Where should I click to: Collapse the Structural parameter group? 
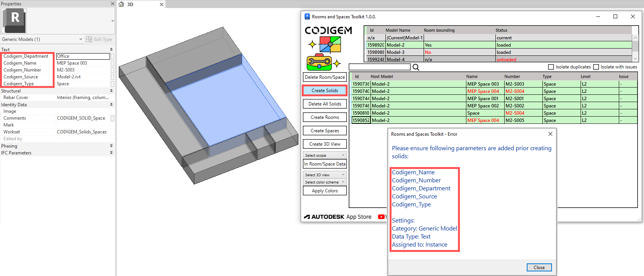[x=111, y=91]
